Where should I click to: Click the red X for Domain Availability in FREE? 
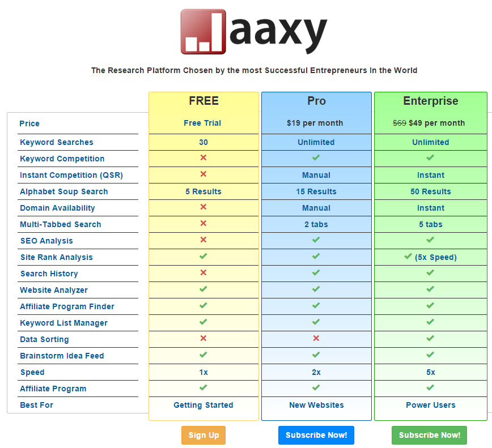[203, 207]
